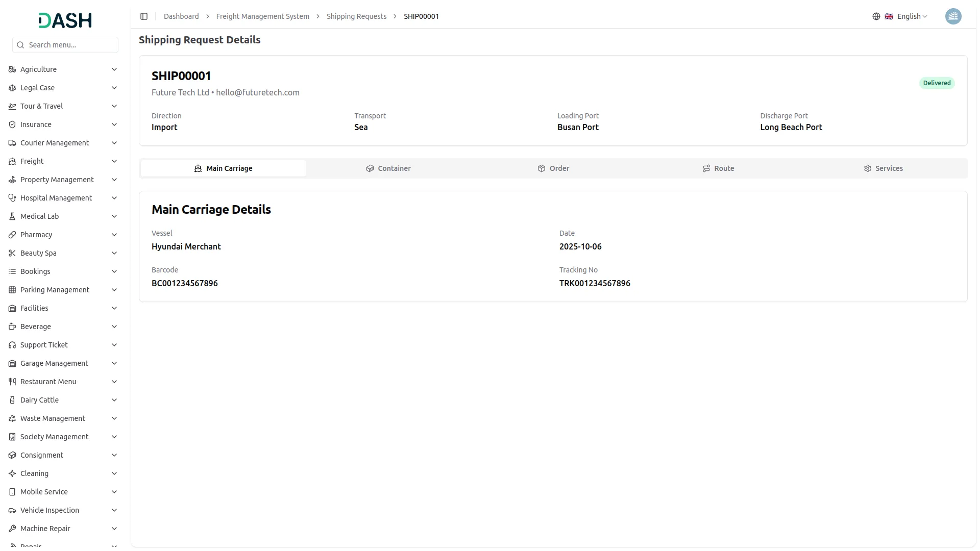980x551 pixels.
Task: Click the Tour & Travel plane icon
Action: pos(12,106)
